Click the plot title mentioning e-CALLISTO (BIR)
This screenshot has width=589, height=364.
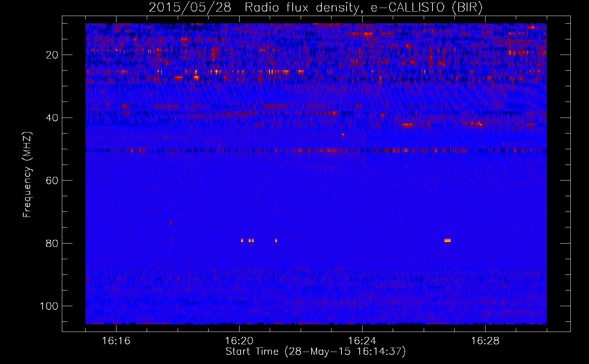point(316,7)
